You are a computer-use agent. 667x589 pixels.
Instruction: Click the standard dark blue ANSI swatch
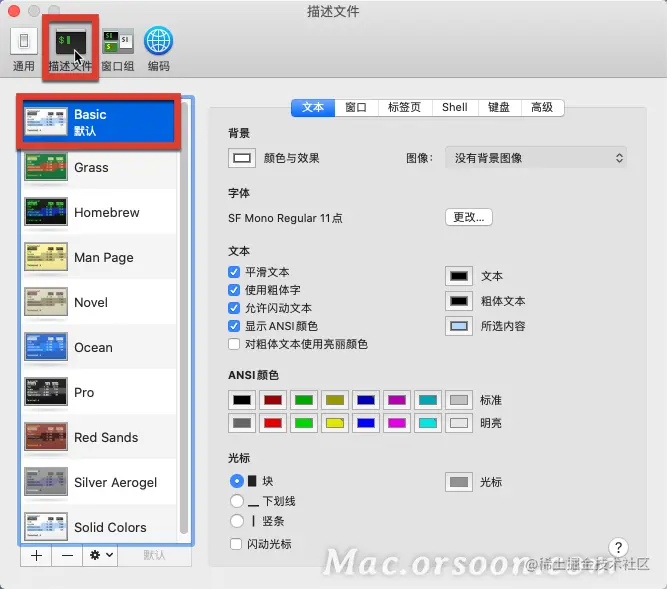coord(366,400)
